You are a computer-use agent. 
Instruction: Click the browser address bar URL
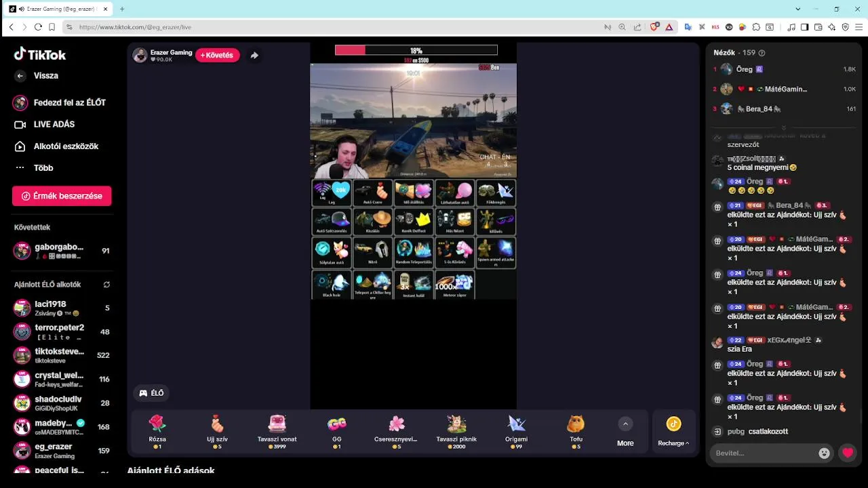click(135, 27)
